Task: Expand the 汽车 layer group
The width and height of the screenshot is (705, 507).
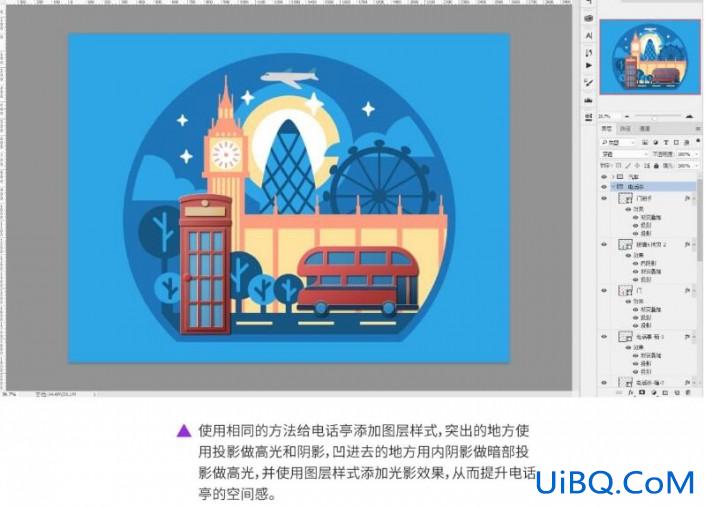Action: point(614,177)
